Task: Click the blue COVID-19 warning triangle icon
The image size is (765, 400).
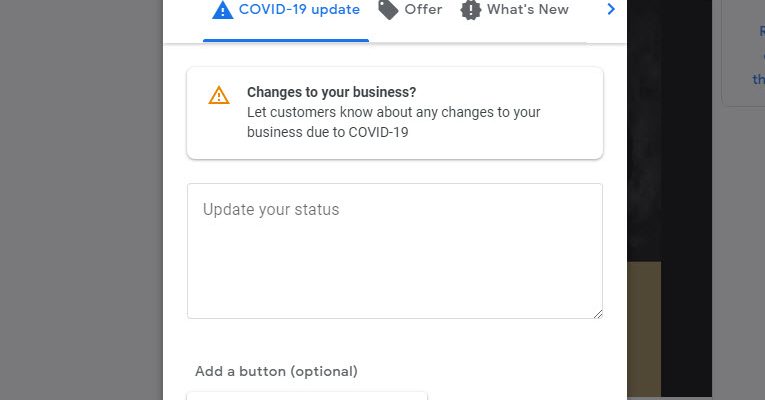Action: pyautogui.click(x=222, y=10)
